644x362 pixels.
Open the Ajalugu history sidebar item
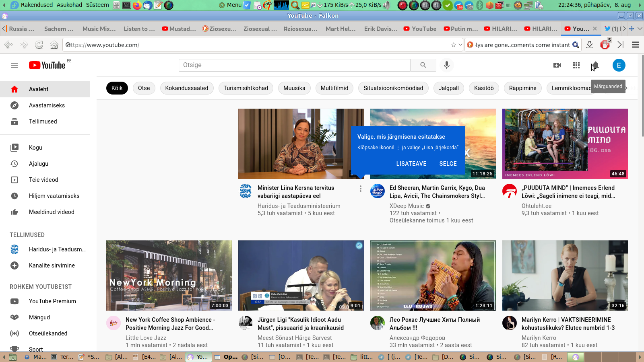[x=39, y=164]
